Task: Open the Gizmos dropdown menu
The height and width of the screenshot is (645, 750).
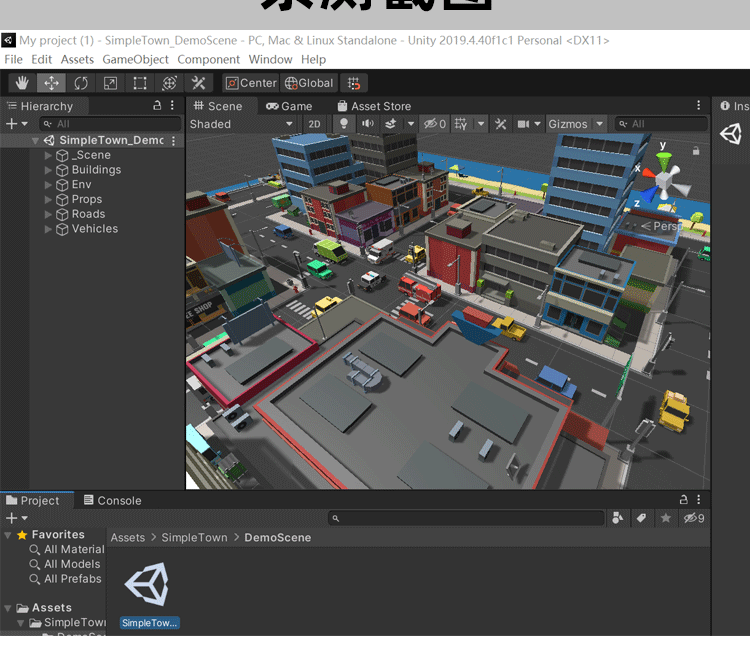Action: (x=575, y=124)
